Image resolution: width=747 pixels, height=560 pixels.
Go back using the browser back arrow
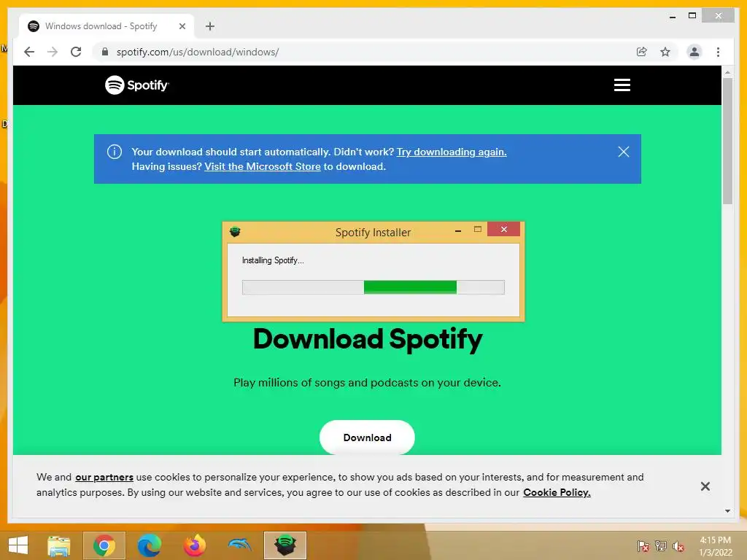click(x=29, y=52)
